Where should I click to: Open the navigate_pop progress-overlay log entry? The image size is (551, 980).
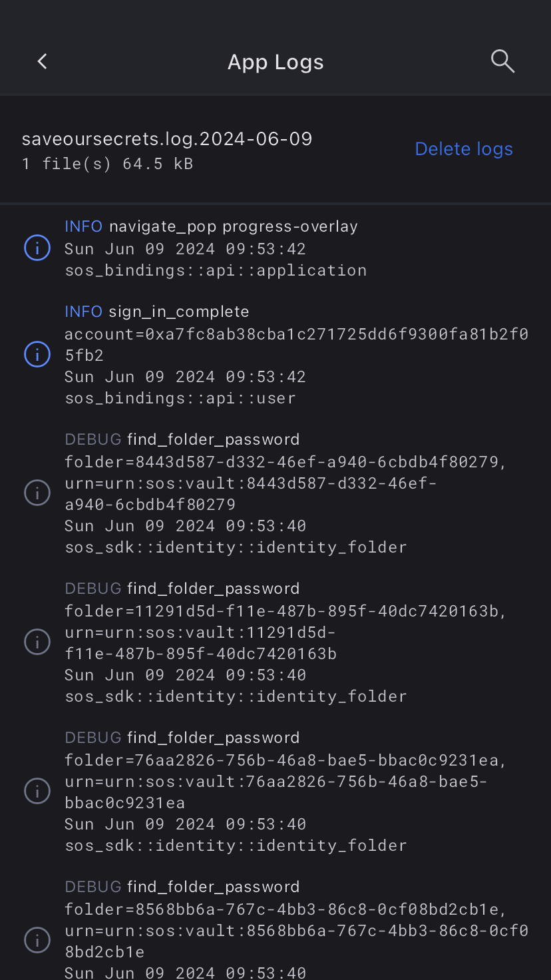pos(233,226)
